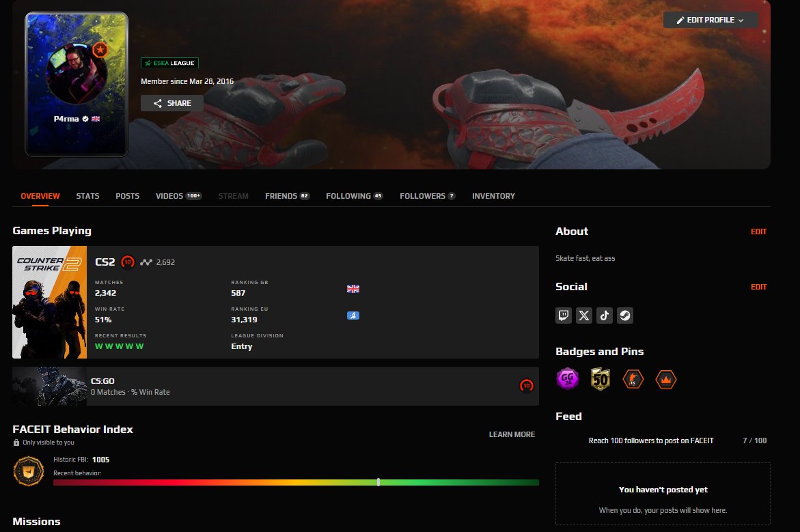Viewport: 800px width, 532px height.
Task: Click the UK flag next to P4rma name
Action: (x=96, y=119)
